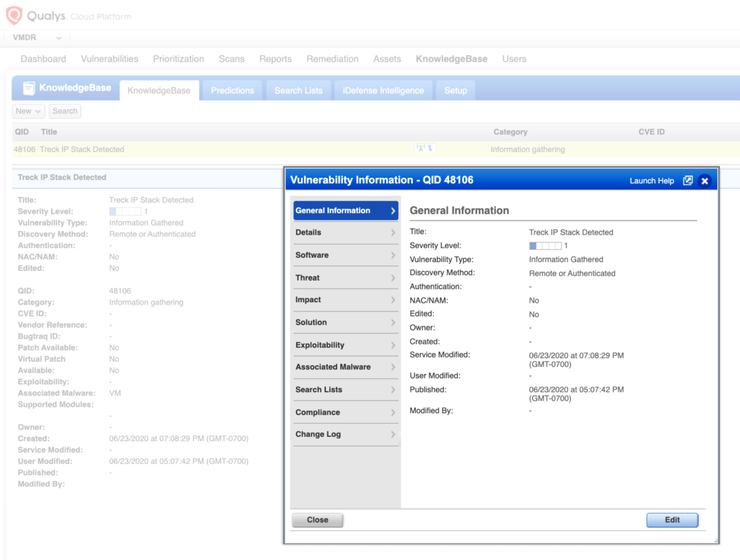Switch to the Search Lists tab
The image size is (740, 560).
(298, 91)
